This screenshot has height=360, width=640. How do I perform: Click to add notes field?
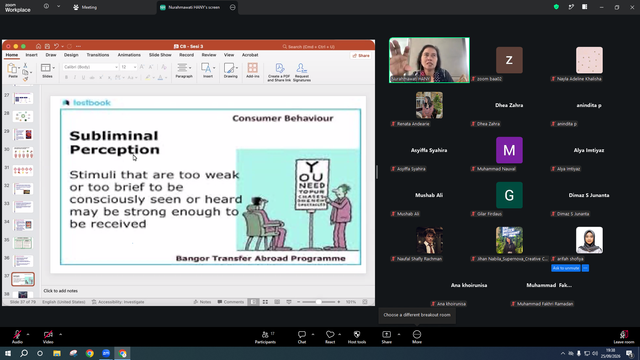pos(60,291)
